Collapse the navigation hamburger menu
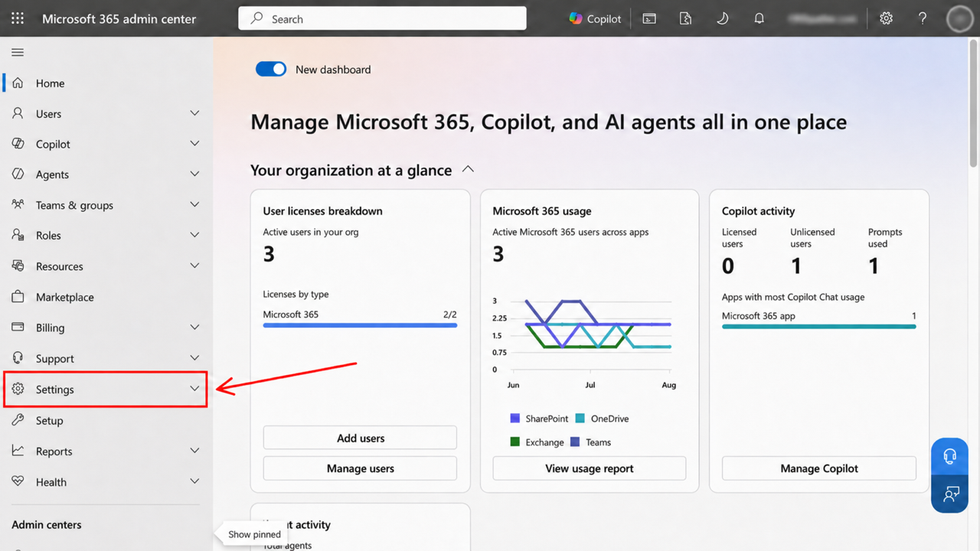 (18, 52)
